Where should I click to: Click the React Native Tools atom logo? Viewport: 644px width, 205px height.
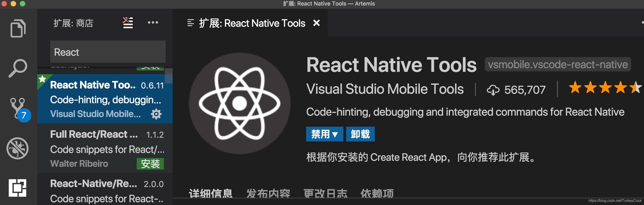[x=240, y=103]
